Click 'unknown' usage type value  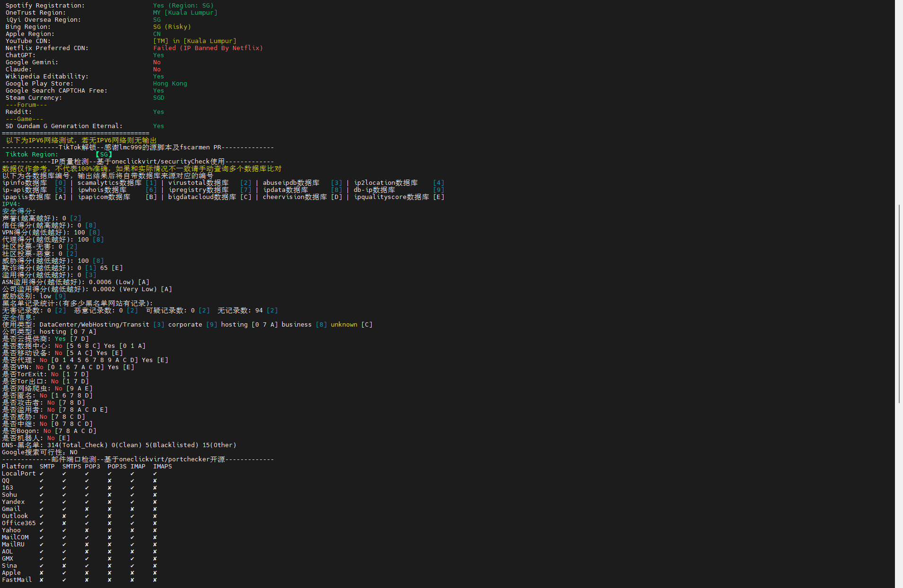(344, 325)
